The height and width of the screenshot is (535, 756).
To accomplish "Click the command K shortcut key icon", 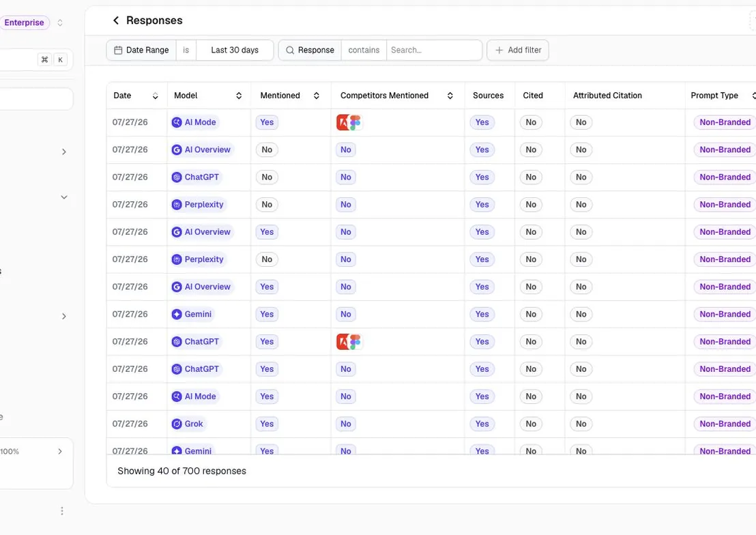I will click(x=52, y=60).
